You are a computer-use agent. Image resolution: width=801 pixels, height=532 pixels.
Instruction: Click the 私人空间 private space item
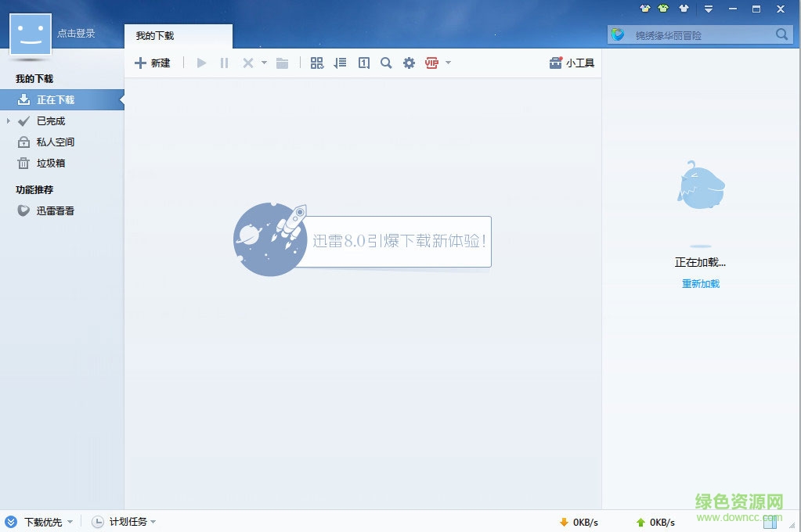pyautogui.click(x=52, y=142)
